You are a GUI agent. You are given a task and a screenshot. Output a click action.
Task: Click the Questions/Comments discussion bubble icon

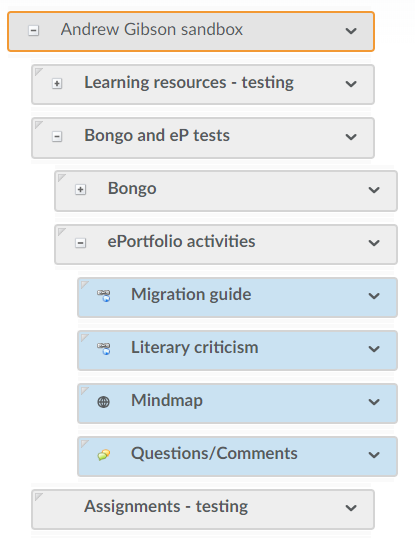(104, 455)
